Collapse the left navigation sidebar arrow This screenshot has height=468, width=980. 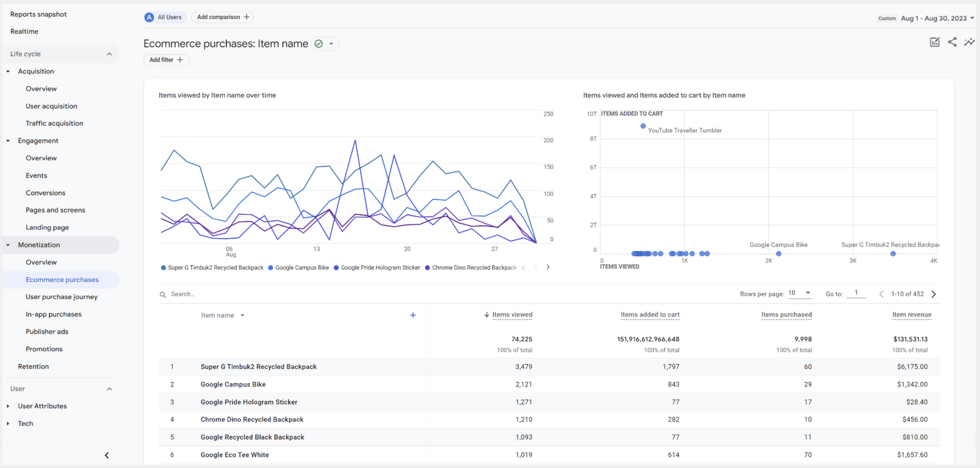(107, 455)
